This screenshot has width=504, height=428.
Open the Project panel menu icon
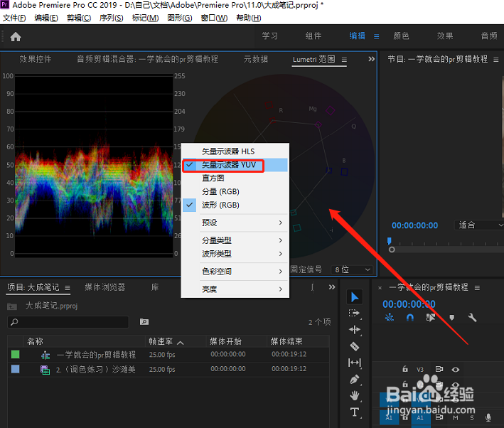pyautogui.click(x=68, y=288)
